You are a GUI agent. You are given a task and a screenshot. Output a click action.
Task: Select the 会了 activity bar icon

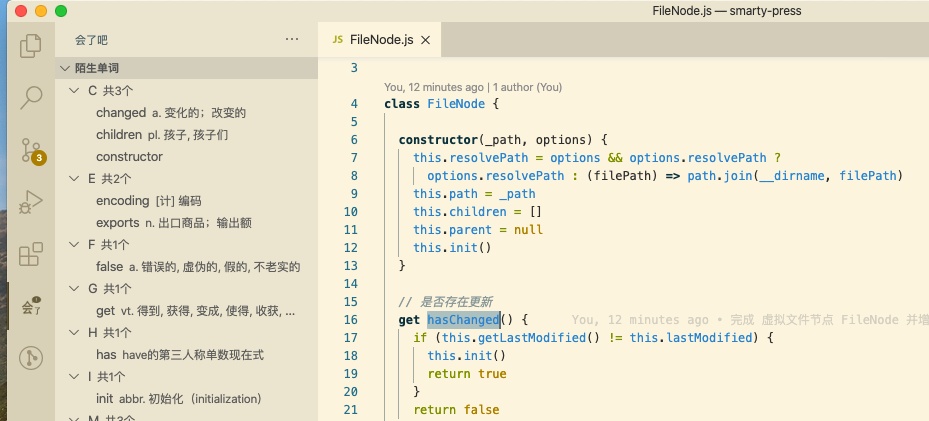[x=31, y=306]
